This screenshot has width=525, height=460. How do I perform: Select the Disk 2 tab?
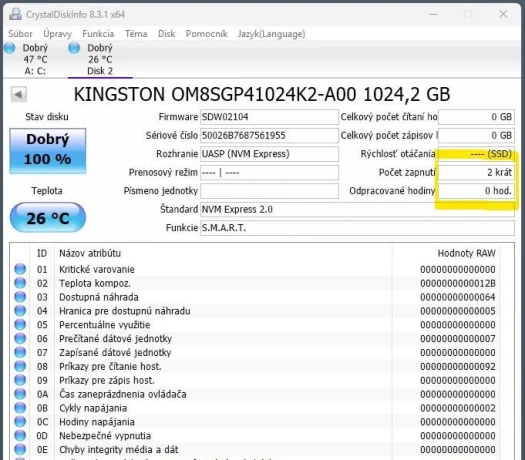100,60
